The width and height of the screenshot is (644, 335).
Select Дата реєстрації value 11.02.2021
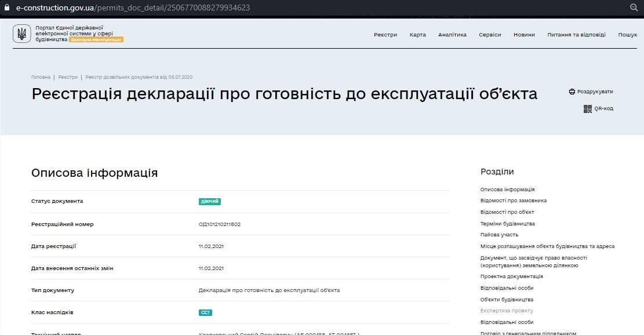coord(211,246)
